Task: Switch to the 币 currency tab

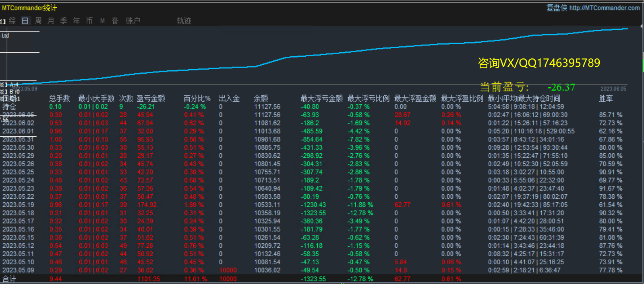Action: [89, 21]
